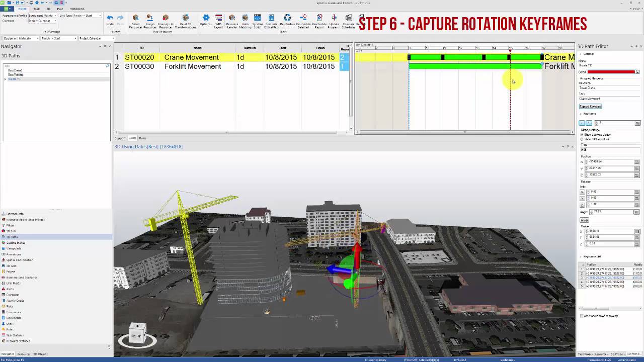Go to previous keyframe arrow button
Screen dimensions: 644x362
582,123
